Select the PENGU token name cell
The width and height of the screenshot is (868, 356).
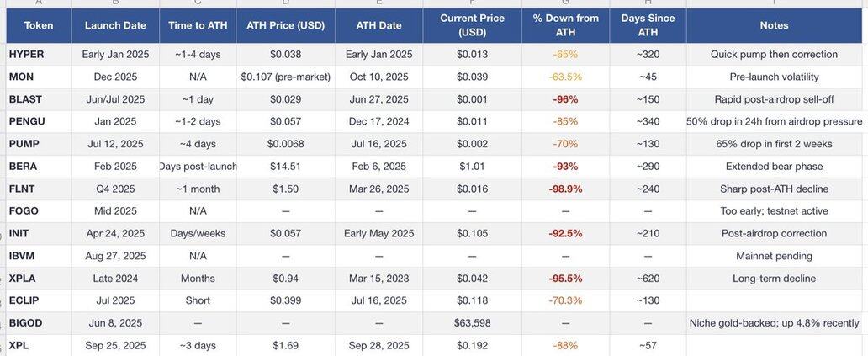point(27,121)
